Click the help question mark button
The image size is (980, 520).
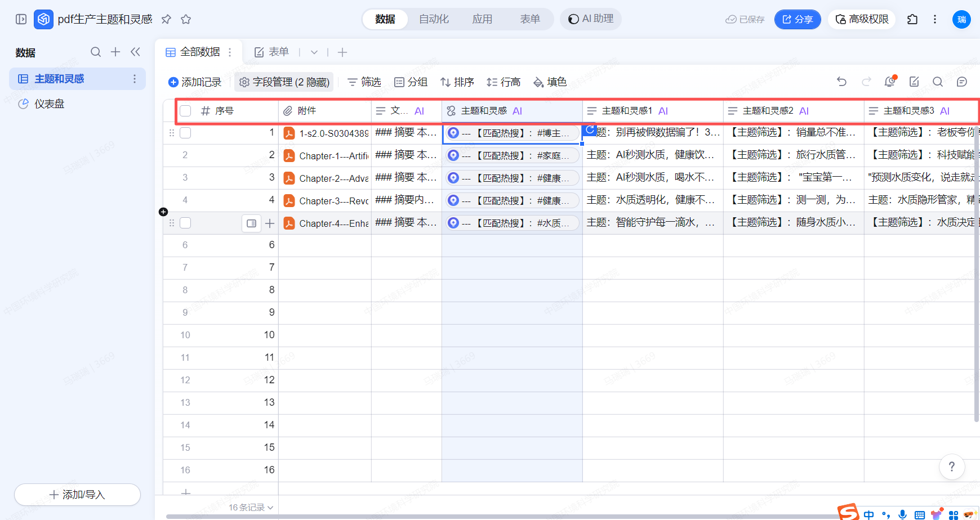[x=952, y=467]
